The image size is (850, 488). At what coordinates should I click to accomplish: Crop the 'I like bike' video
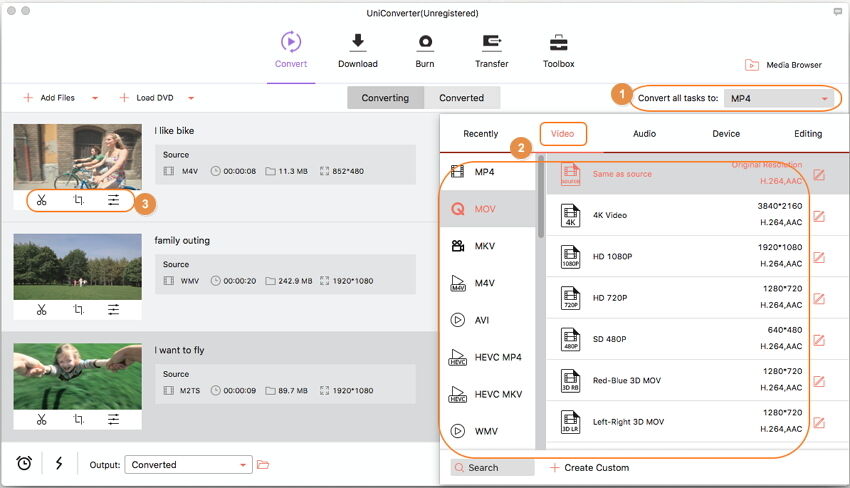pyautogui.click(x=79, y=200)
